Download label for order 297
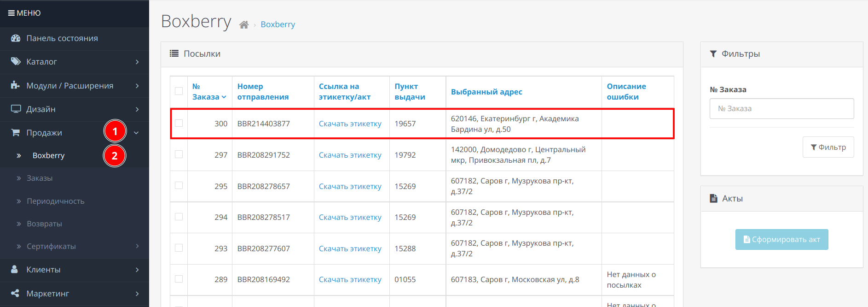Image resolution: width=868 pixels, height=307 pixels. coord(350,155)
